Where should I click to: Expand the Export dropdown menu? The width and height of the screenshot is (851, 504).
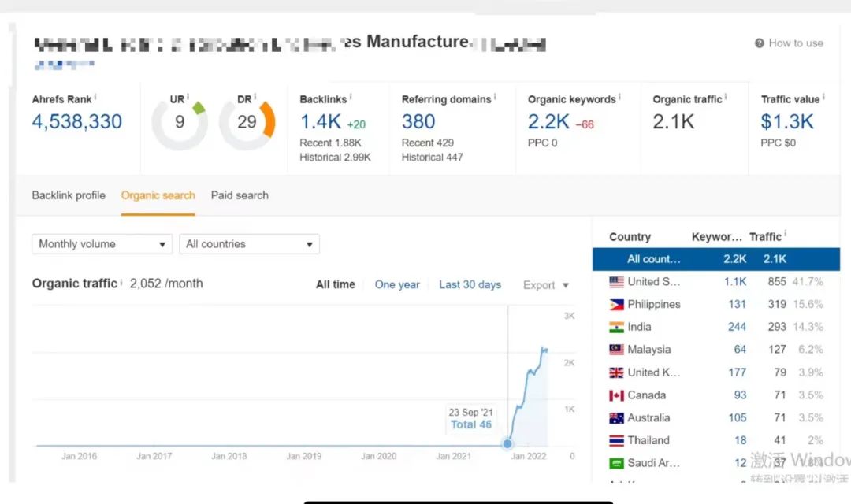click(545, 285)
